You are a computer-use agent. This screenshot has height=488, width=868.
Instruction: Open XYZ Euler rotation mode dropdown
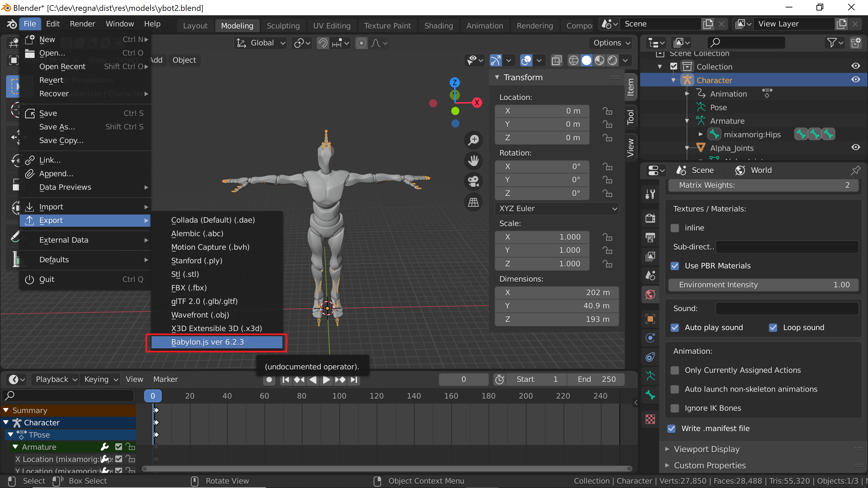557,208
